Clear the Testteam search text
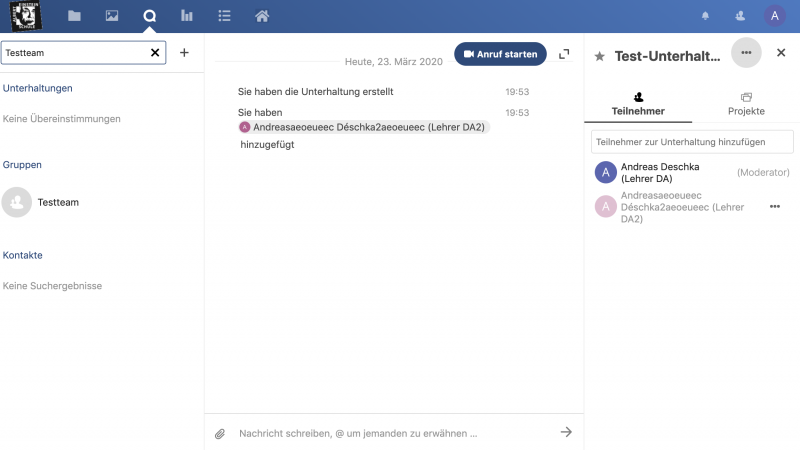Image resolution: width=800 pixels, height=450 pixels. [x=155, y=53]
